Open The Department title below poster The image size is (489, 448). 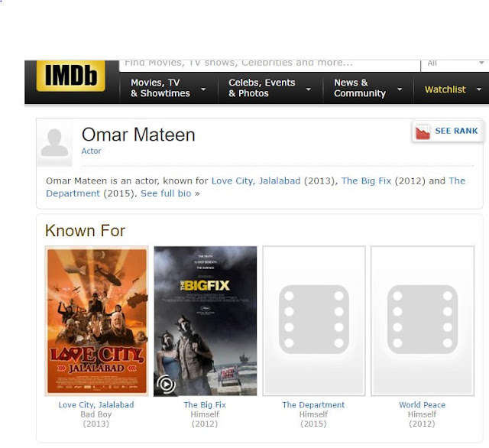pyautogui.click(x=313, y=405)
